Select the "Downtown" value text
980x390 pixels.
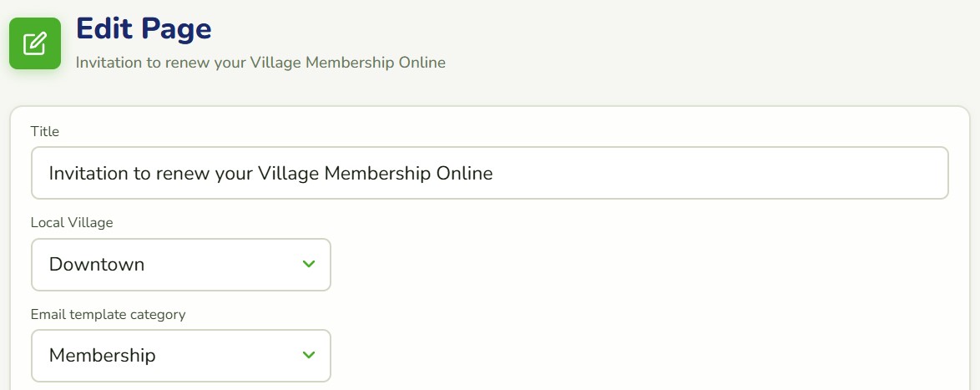(x=97, y=265)
